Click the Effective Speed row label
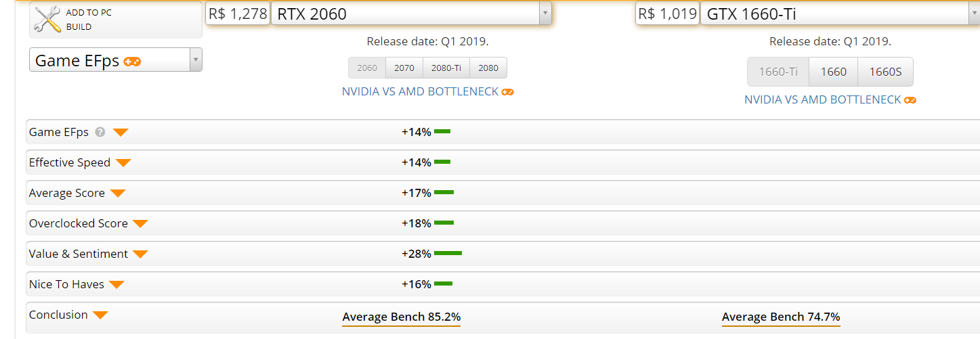Image resolution: width=980 pixels, height=339 pixels. [x=70, y=162]
